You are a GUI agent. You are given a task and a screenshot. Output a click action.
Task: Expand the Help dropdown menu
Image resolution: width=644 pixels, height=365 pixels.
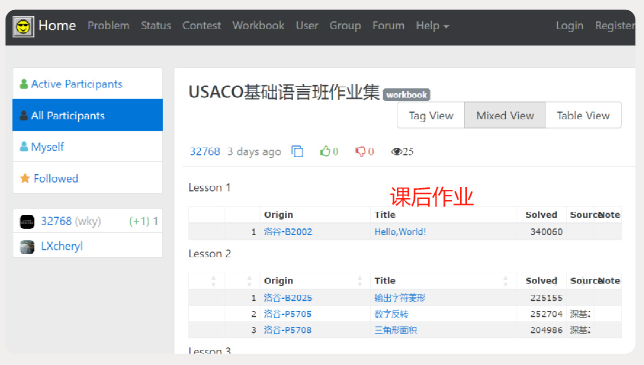tap(432, 25)
